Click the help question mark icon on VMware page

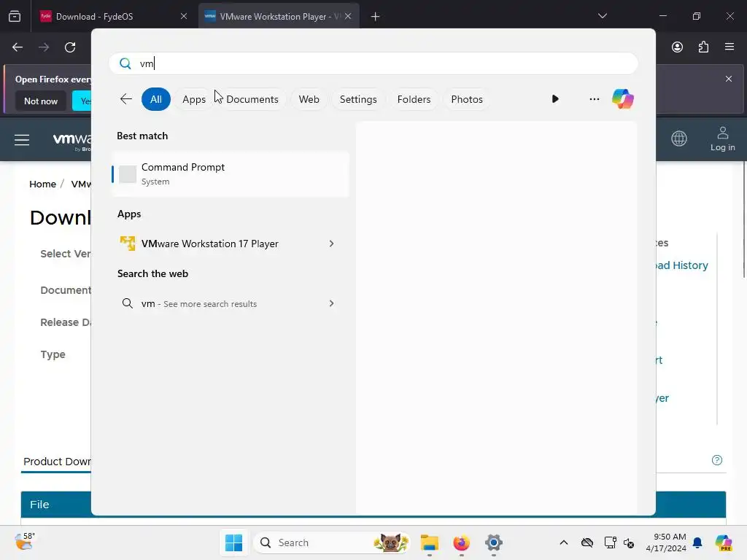pyautogui.click(x=716, y=460)
